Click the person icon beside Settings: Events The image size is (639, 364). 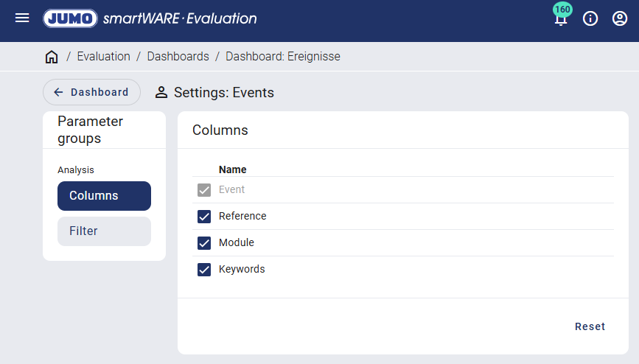pyautogui.click(x=161, y=93)
